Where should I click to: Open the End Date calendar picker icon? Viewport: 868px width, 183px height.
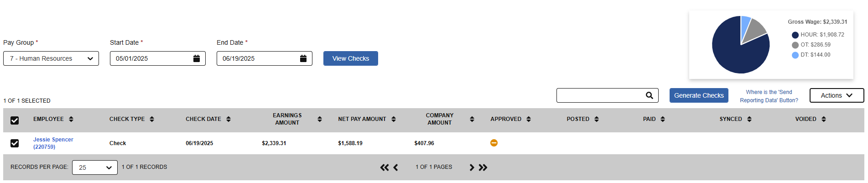coord(303,58)
